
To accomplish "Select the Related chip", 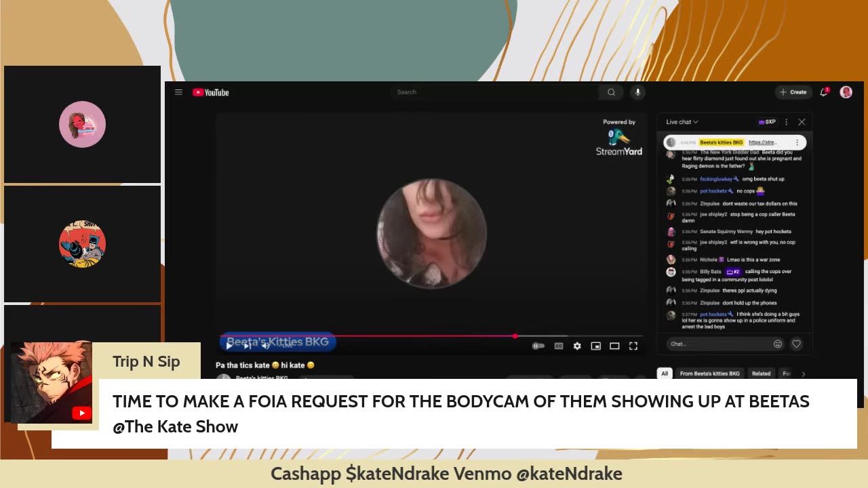I will click(761, 373).
